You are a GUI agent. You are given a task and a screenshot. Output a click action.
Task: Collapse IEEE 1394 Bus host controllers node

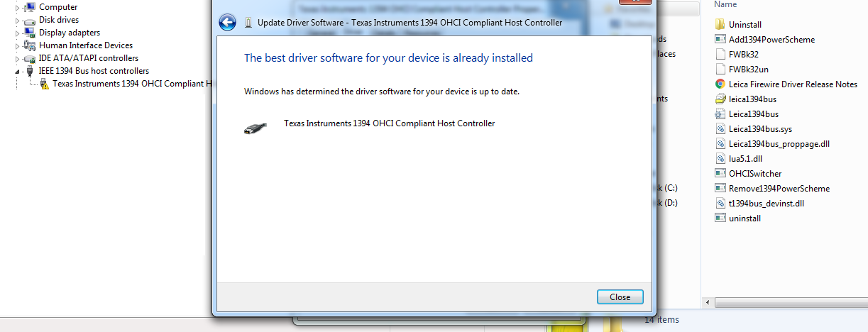(18, 71)
